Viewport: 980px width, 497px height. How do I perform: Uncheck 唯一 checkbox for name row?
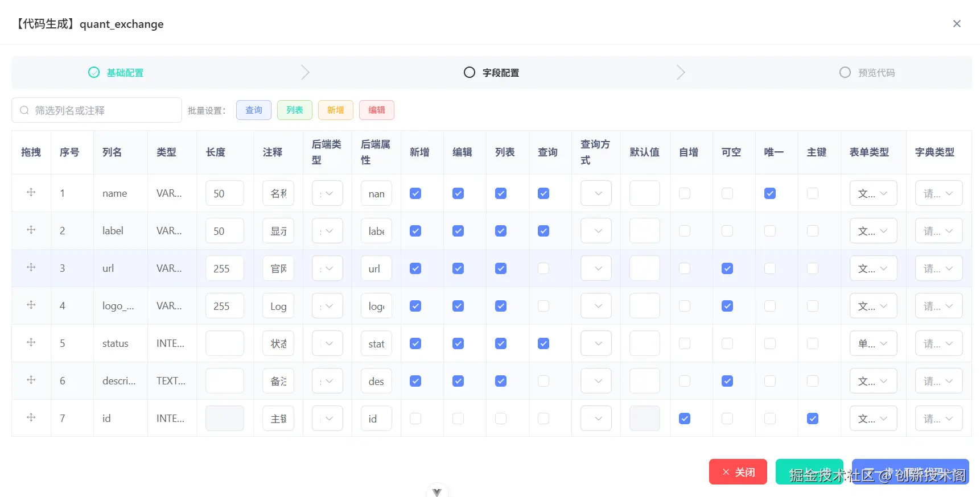point(770,193)
